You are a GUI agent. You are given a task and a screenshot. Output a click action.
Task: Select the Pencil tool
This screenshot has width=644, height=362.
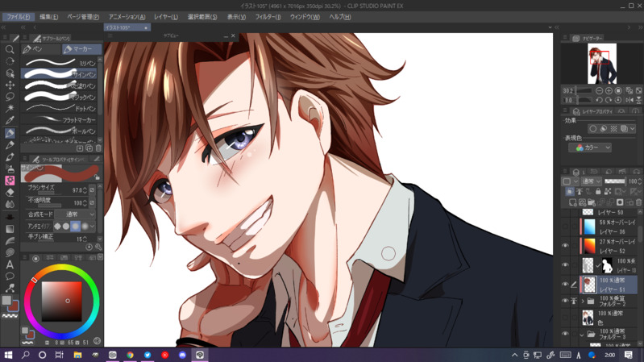[x=10, y=145]
